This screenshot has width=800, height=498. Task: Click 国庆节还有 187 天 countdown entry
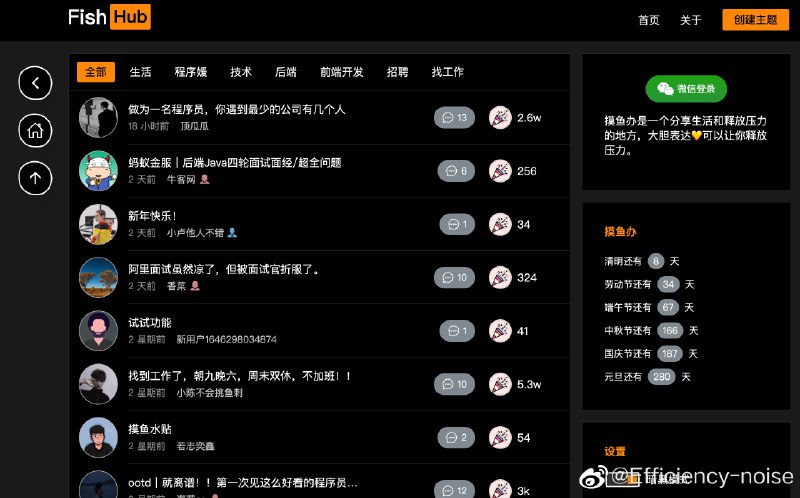651,354
